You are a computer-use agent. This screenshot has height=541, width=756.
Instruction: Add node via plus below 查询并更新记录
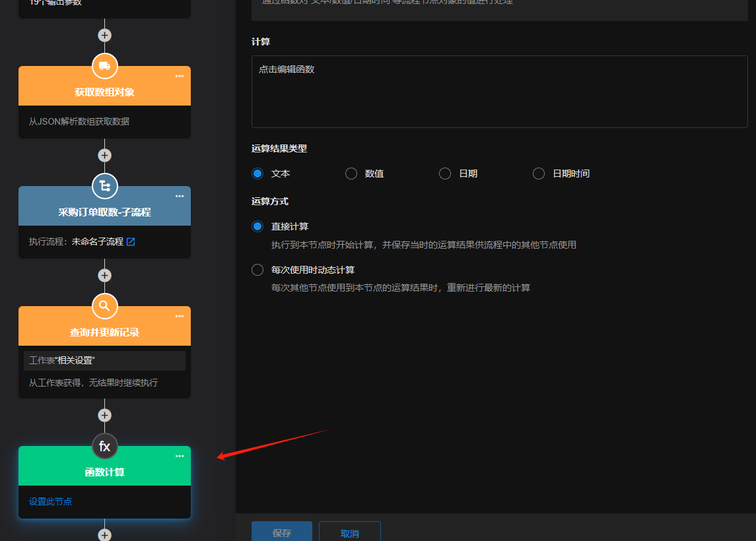[x=104, y=415]
